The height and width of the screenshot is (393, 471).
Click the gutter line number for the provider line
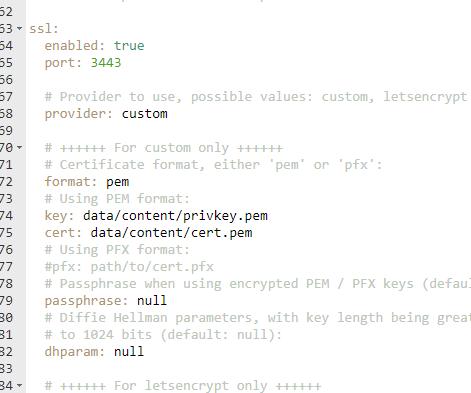(x=6, y=114)
